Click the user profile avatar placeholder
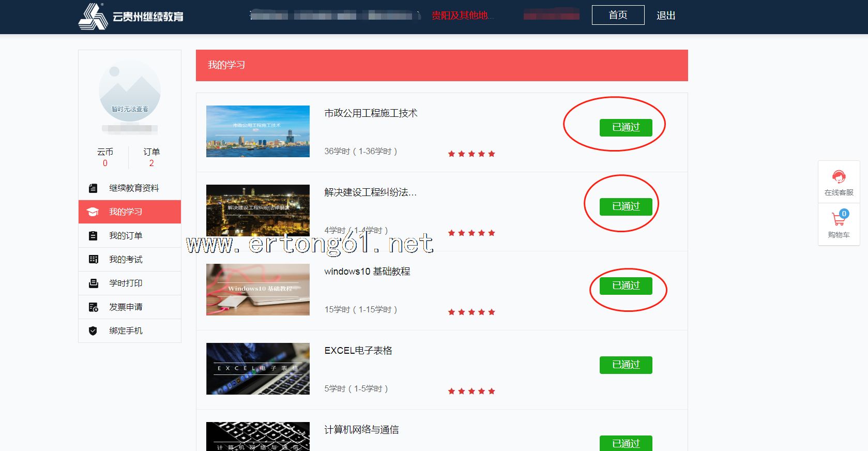 pyautogui.click(x=130, y=91)
